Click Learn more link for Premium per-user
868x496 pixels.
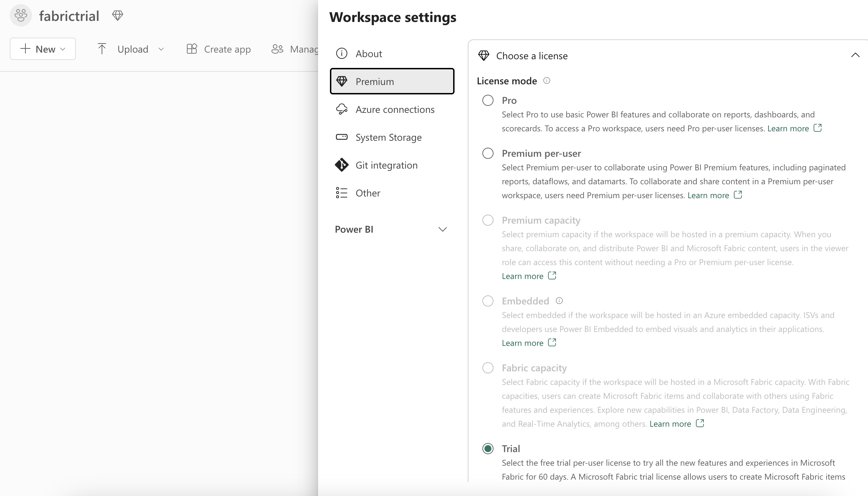point(708,195)
